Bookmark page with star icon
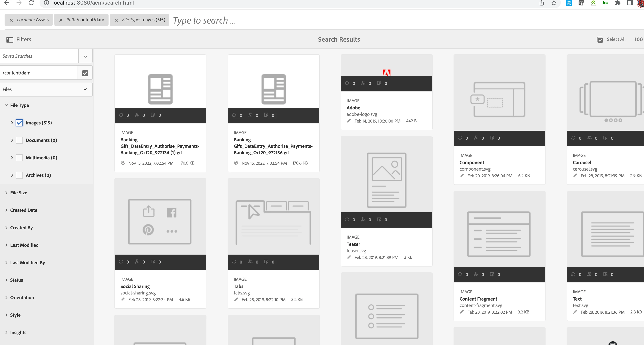This screenshot has height=345, width=644. pyautogui.click(x=554, y=3)
